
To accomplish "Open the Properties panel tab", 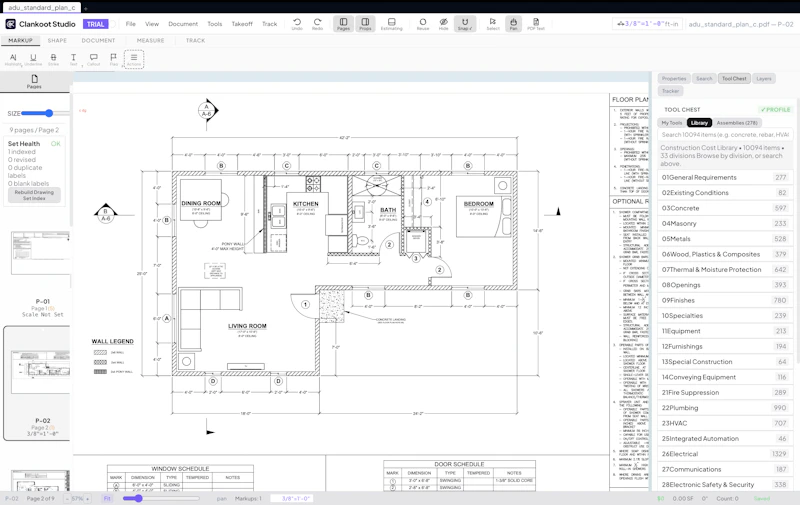I will (674, 79).
